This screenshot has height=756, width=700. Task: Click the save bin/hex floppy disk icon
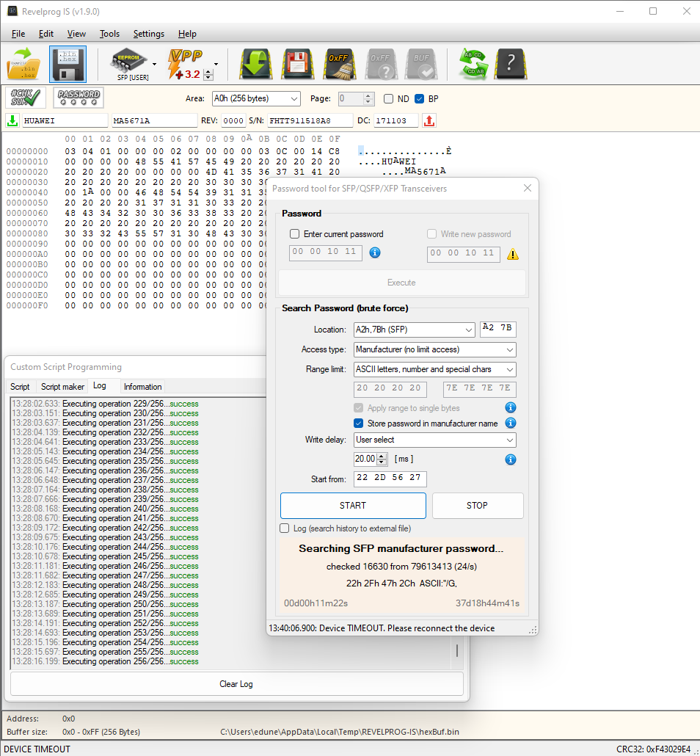pyautogui.click(x=68, y=64)
